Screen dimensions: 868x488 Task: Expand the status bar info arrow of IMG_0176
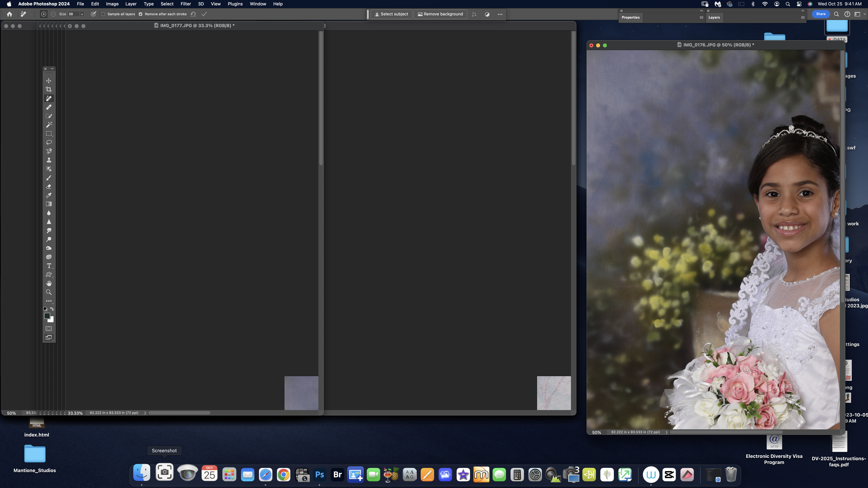(666, 432)
